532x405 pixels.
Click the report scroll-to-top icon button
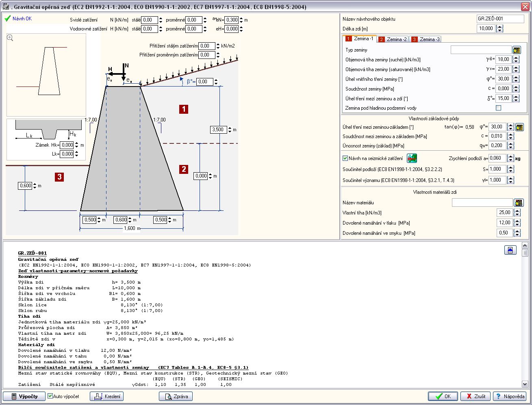tap(510, 250)
